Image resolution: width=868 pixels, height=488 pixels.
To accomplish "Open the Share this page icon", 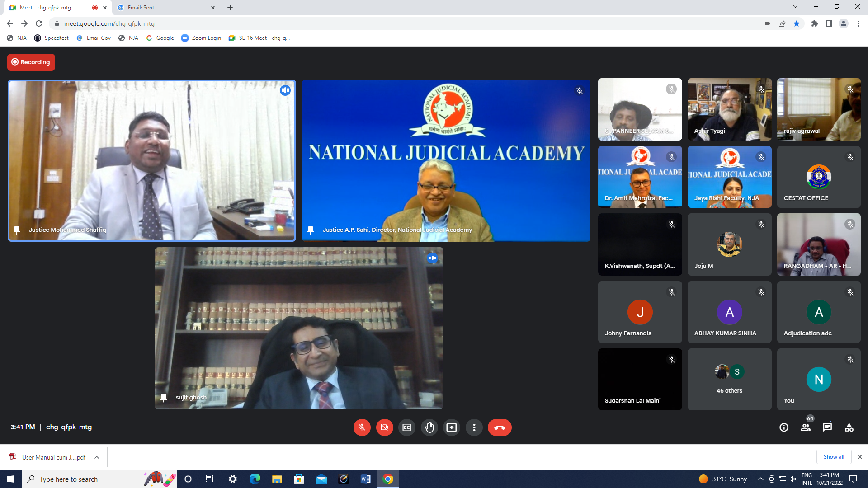I will tap(782, 23).
